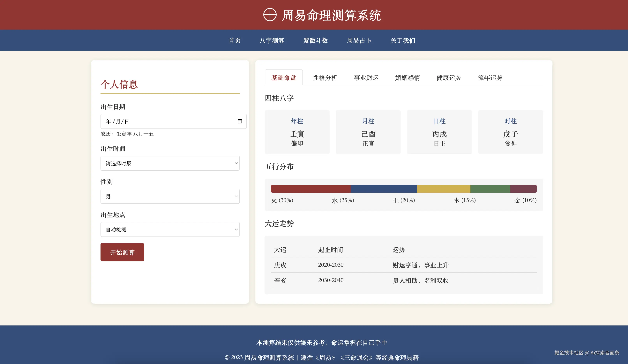Viewport: 628px width, 364px height.
Task: Select the 日柱 丙戌 pillar card
Action: pos(439,132)
